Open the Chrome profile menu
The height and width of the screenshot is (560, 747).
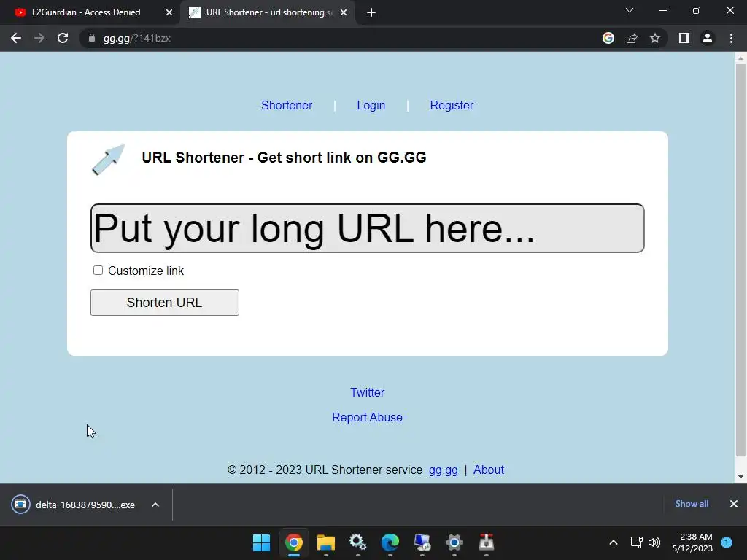click(x=708, y=38)
